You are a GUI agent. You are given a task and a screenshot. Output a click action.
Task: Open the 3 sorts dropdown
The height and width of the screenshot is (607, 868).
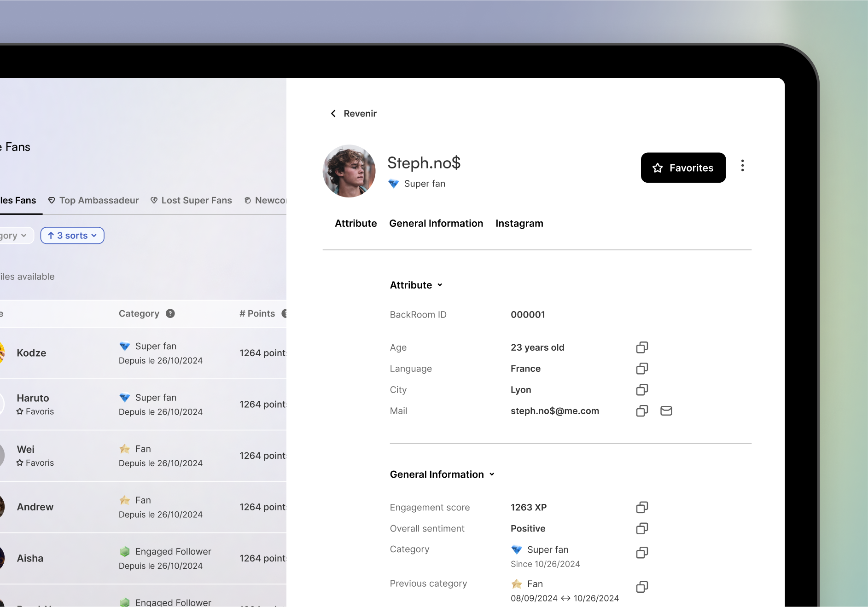coord(72,236)
